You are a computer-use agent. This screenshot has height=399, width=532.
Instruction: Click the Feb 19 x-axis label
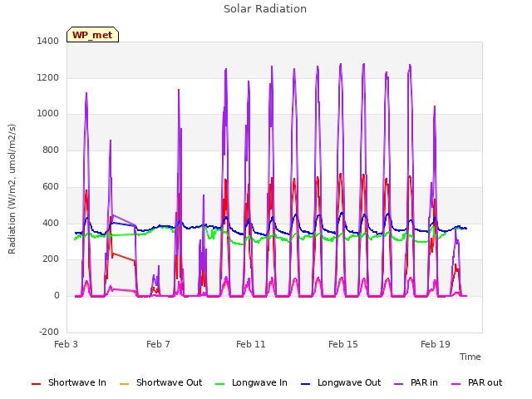pyautogui.click(x=435, y=344)
